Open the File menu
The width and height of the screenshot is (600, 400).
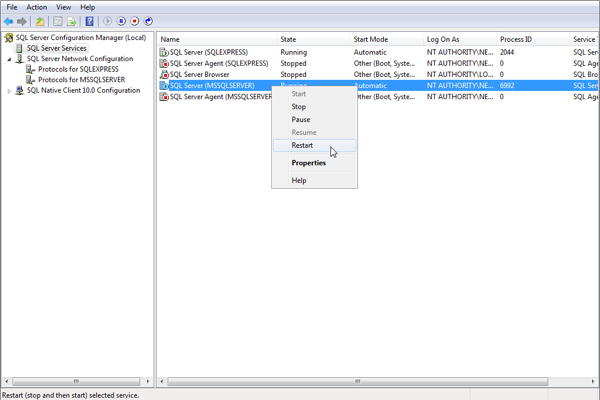pyautogui.click(x=12, y=7)
